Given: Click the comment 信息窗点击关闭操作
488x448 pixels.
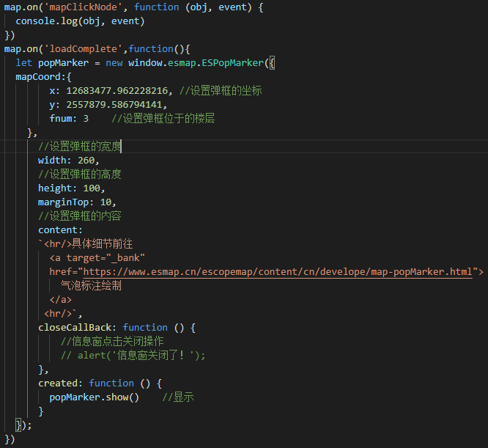Looking at the screenshot, I should pos(112,341).
